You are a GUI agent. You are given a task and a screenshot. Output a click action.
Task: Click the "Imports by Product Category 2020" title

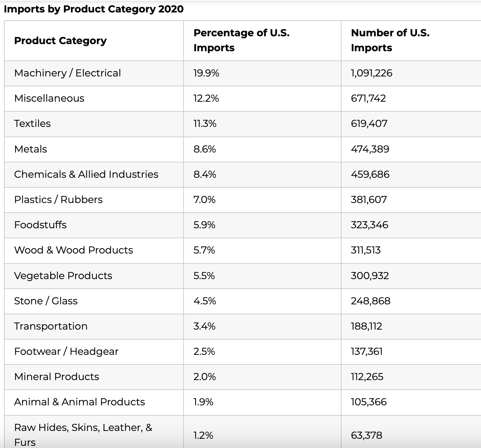[94, 9]
